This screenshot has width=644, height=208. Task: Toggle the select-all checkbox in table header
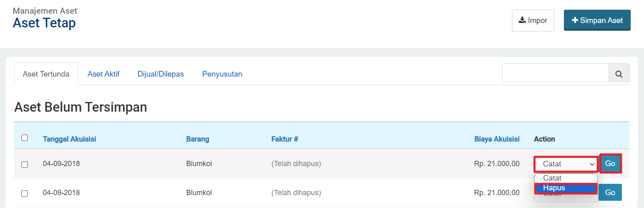(x=25, y=138)
